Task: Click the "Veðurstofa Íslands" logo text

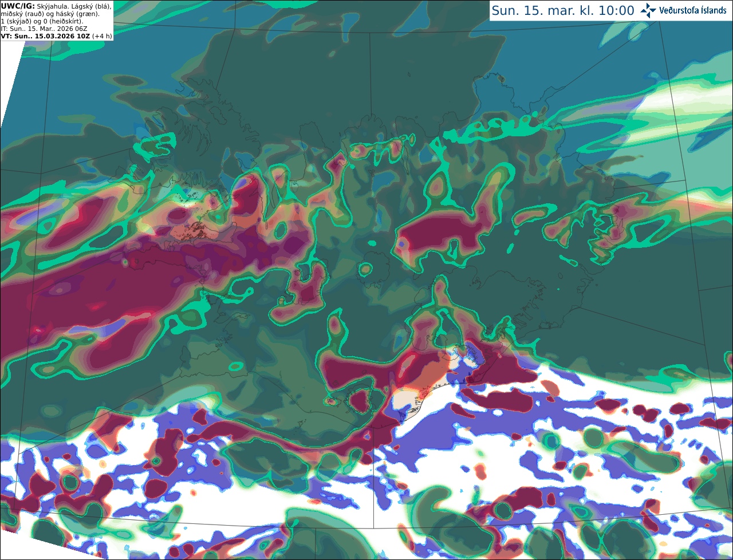Action: 693,10
